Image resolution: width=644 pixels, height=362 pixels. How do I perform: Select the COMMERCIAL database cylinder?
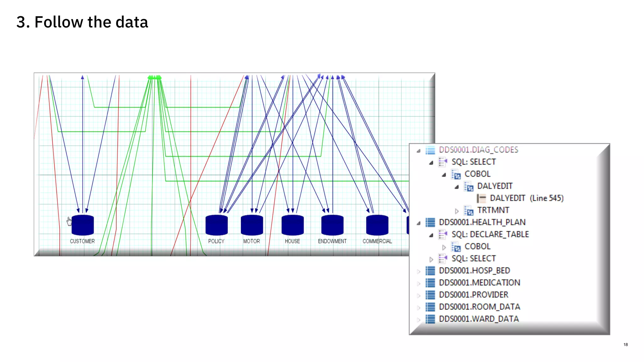point(377,225)
